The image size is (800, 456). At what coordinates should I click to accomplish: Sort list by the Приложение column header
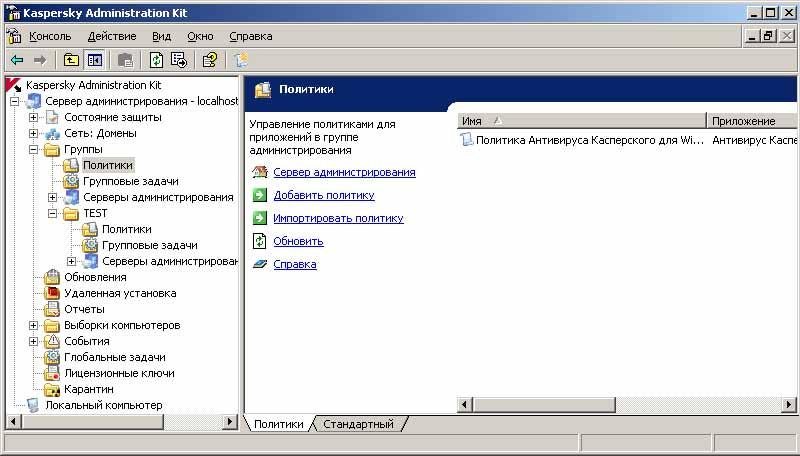click(x=752, y=121)
